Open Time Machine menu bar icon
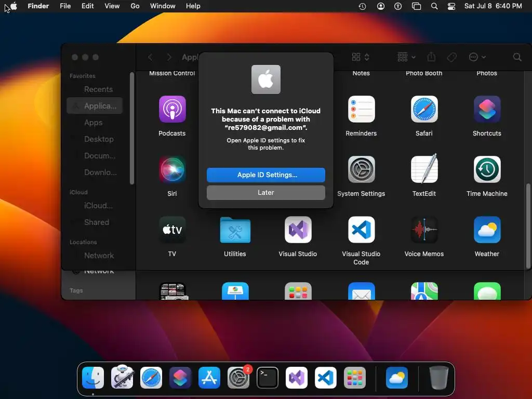 362,6
